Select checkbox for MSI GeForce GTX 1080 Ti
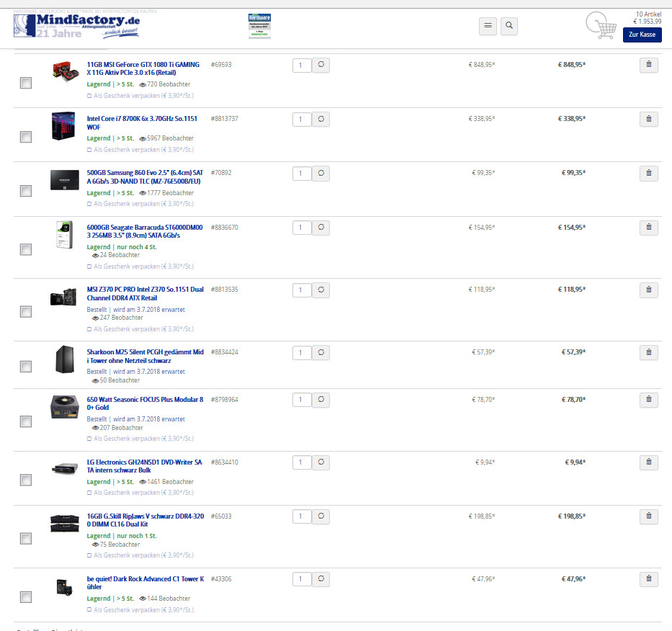Image resolution: width=672 pixels, height=631 pixels. (x=26, y=83)
